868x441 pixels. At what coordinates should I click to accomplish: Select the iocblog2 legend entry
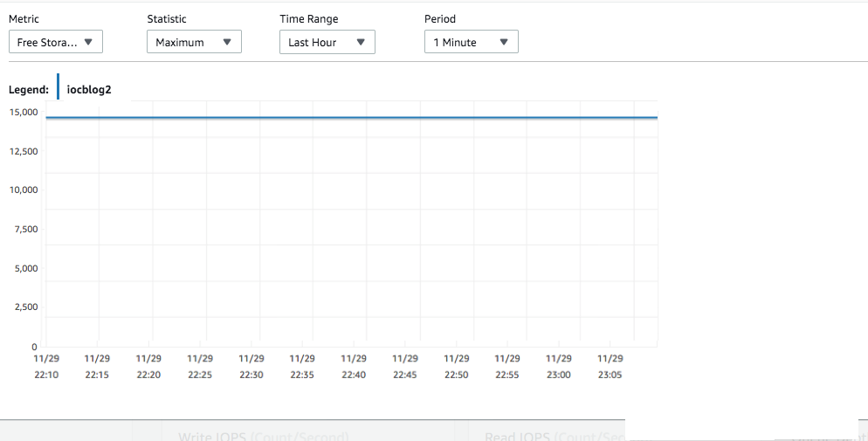(89, 89)
